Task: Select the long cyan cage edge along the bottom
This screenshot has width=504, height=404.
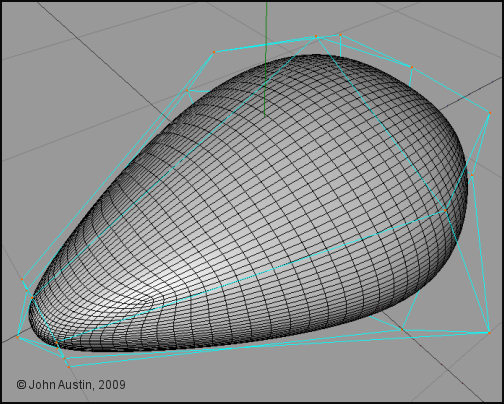Action: point(279,349)
